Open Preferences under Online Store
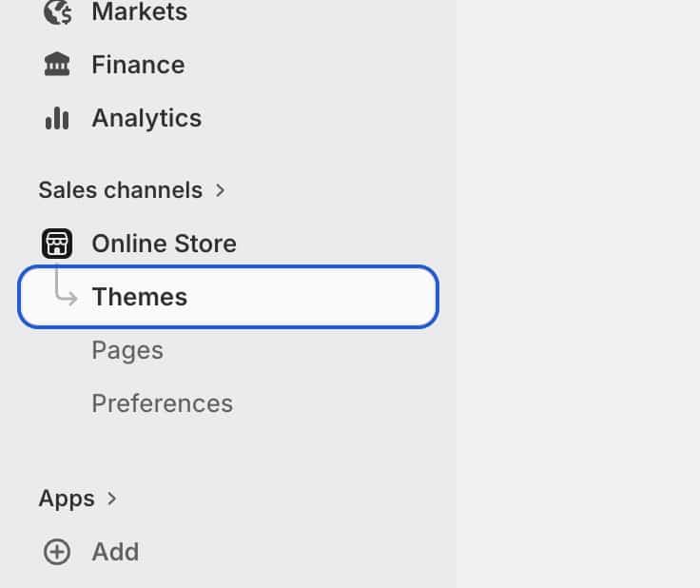Image resolution: width=700 pixels, height=588 pixels. coord(162,403)
